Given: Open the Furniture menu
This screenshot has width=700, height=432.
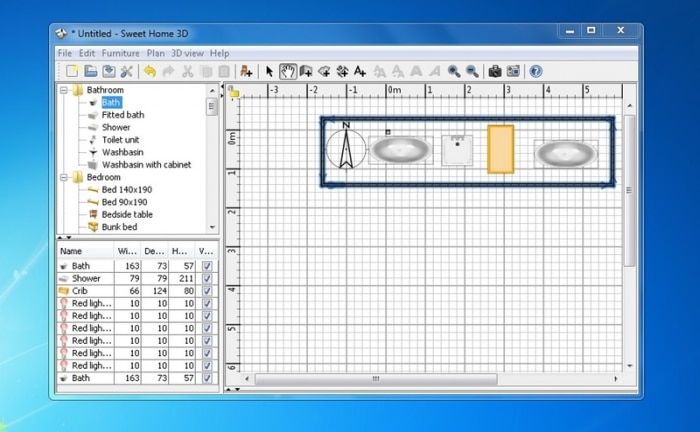Looking at the screenshot, I should [x=121, y=53].
